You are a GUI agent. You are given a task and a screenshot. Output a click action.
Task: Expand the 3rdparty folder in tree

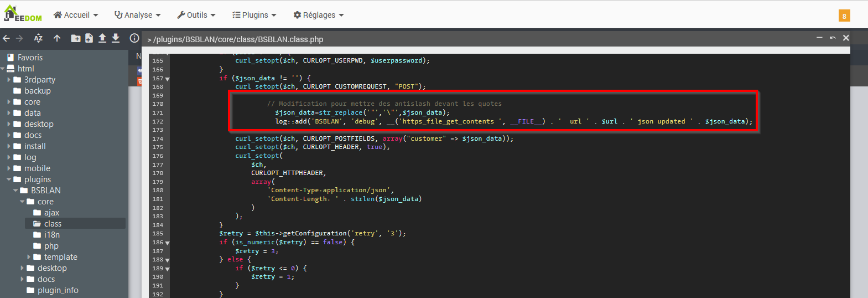[x=9, y=80]
